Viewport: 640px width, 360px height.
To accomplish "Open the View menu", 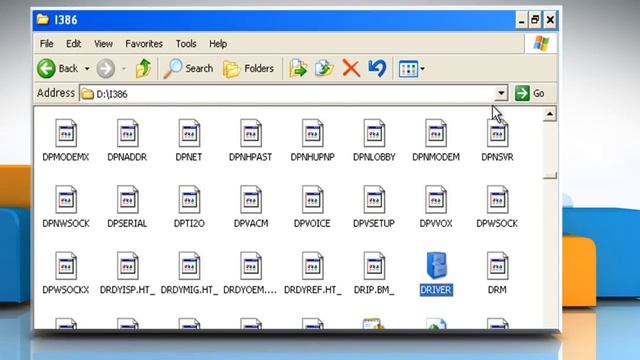I will 103,44.
